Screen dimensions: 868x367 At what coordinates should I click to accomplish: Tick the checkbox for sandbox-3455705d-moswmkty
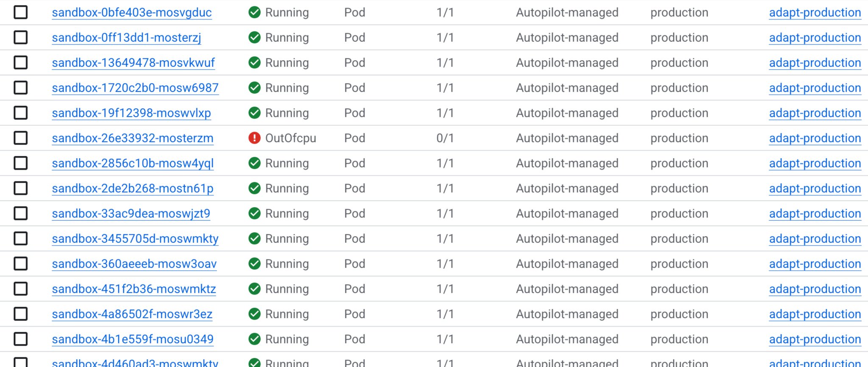pos(20,239)
